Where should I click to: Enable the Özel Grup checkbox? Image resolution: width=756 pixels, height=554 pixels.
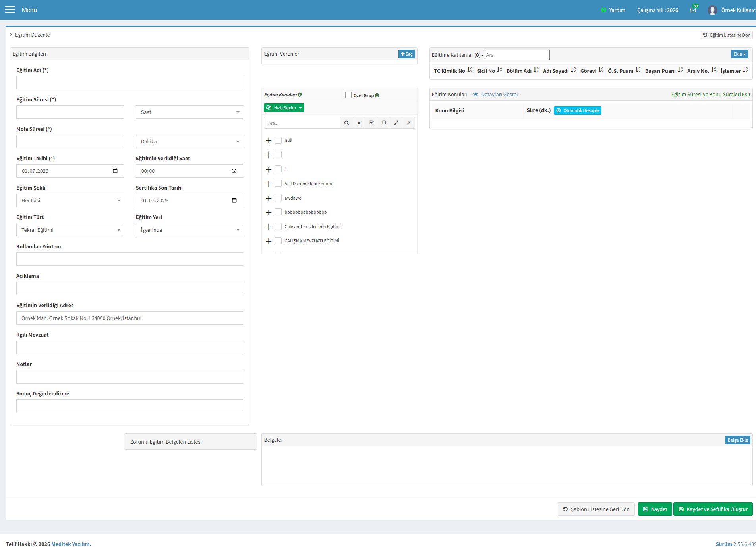[x=348, y=95]
